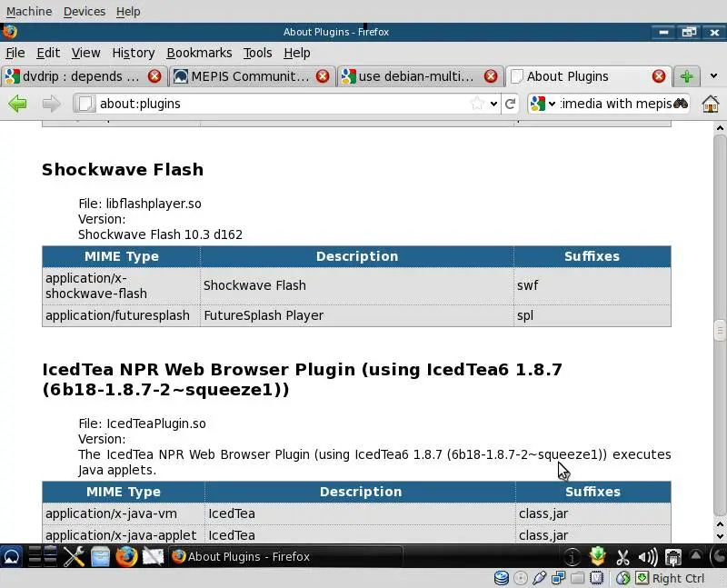Click the About Plugins Firefox taskbar button
Image resolution: width=727 pixels, height=588 pixels.
(x=285, y=556)
